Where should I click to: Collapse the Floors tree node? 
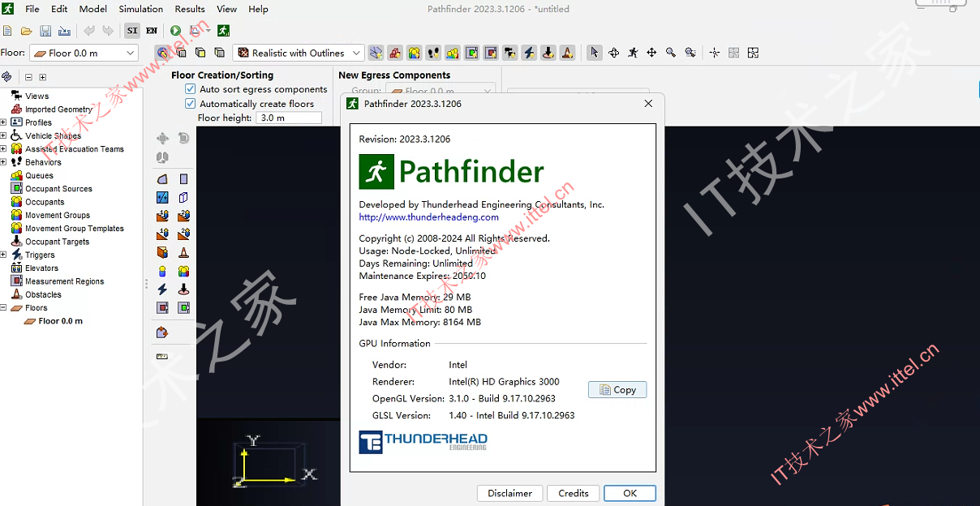pyautogui.click(x=3, y=308)
